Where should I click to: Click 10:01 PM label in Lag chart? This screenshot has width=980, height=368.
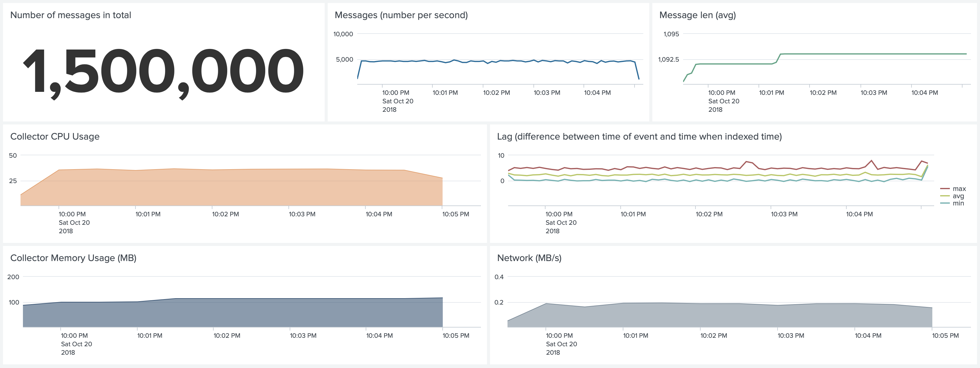pos(633,214)
